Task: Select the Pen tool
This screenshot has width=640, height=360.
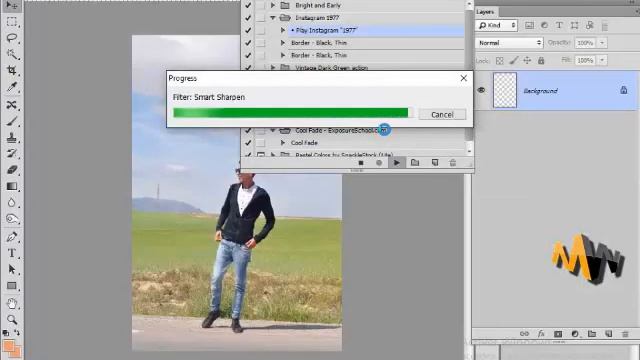Action: click(11, 236)
